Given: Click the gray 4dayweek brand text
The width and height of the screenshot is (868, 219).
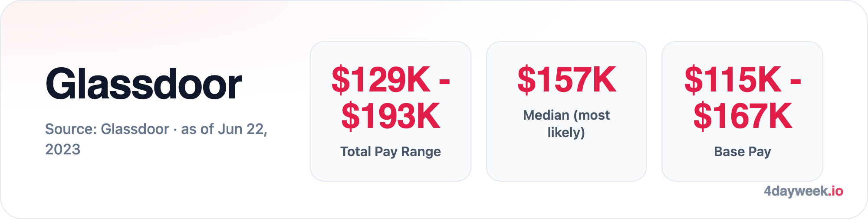Looking at the screenshot, I should [796, 191].
